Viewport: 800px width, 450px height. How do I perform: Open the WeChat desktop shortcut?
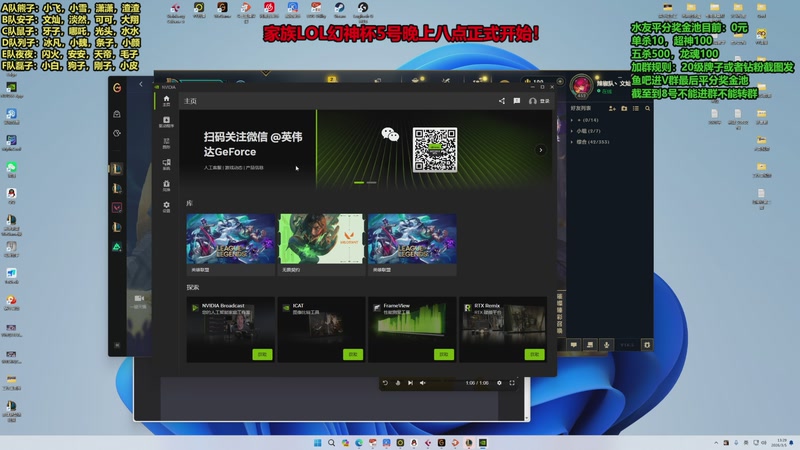[x=11, y=170]
